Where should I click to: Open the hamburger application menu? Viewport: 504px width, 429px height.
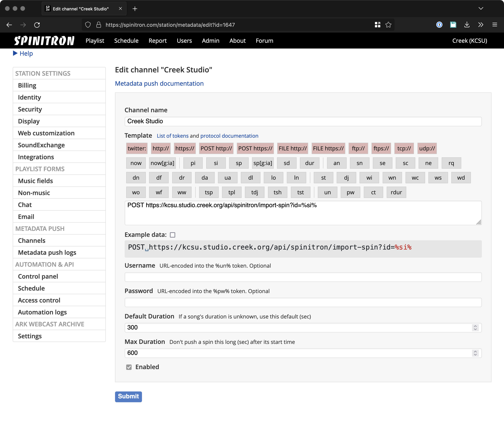point(495,25)
